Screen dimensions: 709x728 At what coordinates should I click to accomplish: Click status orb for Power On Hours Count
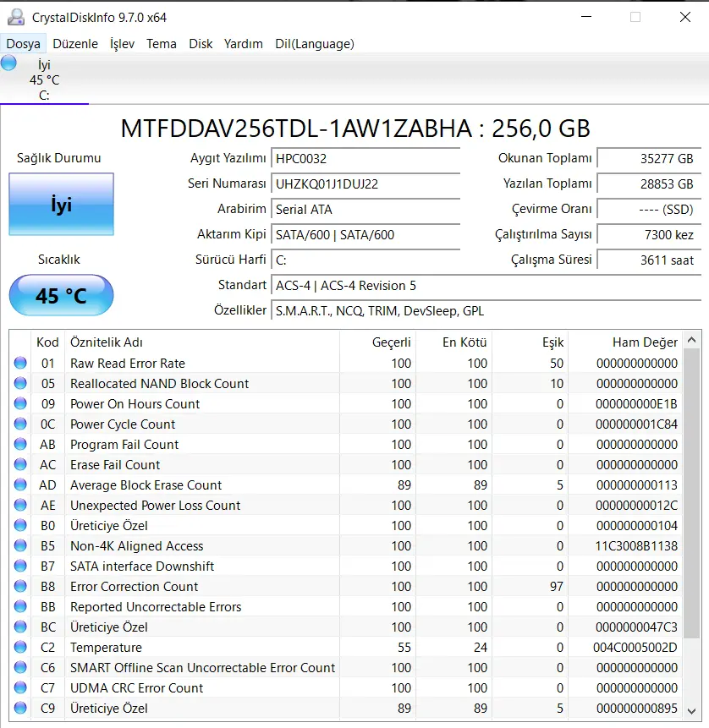click(20, 403)
